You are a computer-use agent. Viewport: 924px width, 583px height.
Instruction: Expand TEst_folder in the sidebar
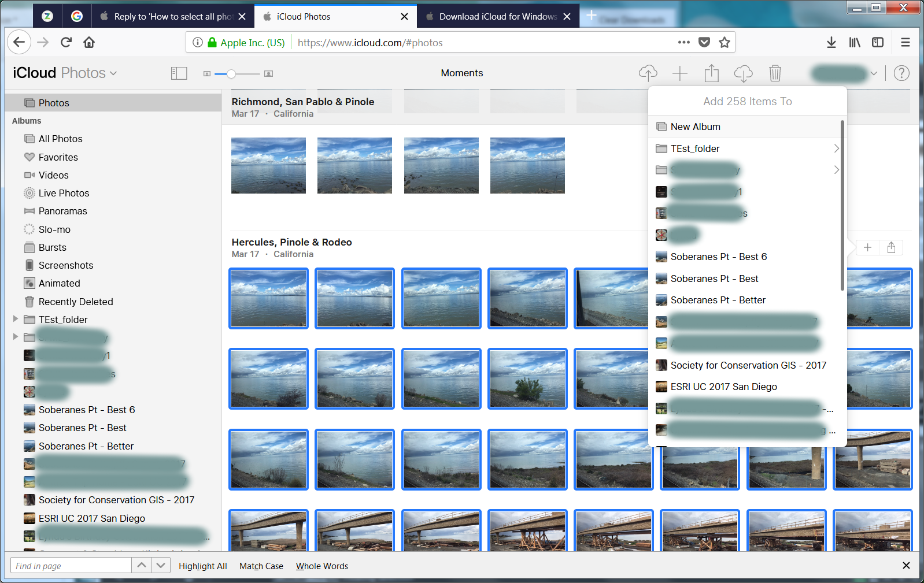pyautogui.click(x=16, y=319)
